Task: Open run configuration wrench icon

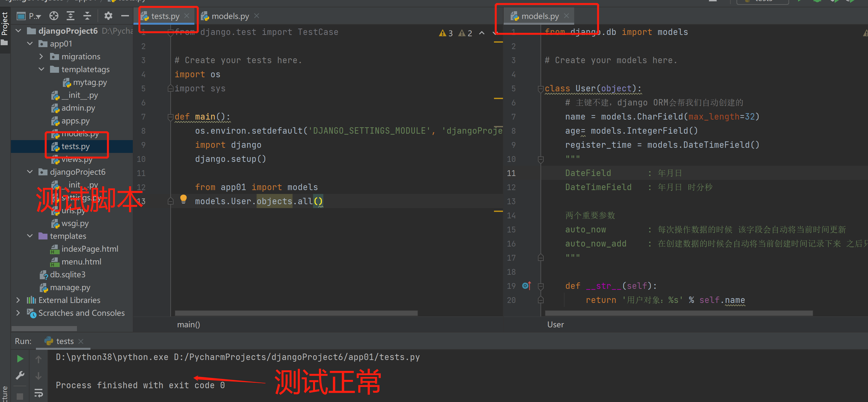Action: [20, 375]
